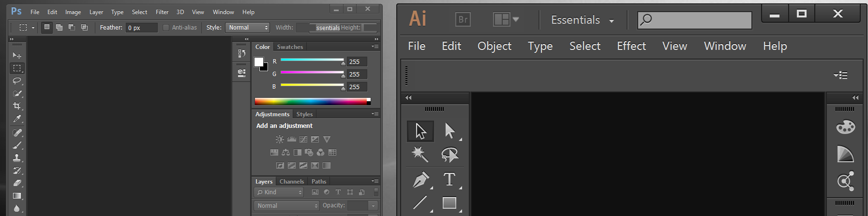Select the Clone Stamp tool
868x216 pixels.
pos(17,158)
